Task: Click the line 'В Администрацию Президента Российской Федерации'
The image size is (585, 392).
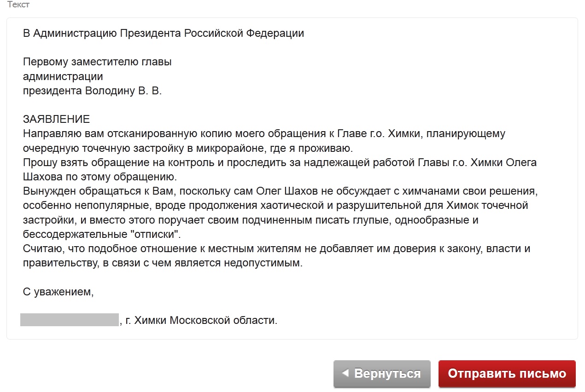Action: 164,33
